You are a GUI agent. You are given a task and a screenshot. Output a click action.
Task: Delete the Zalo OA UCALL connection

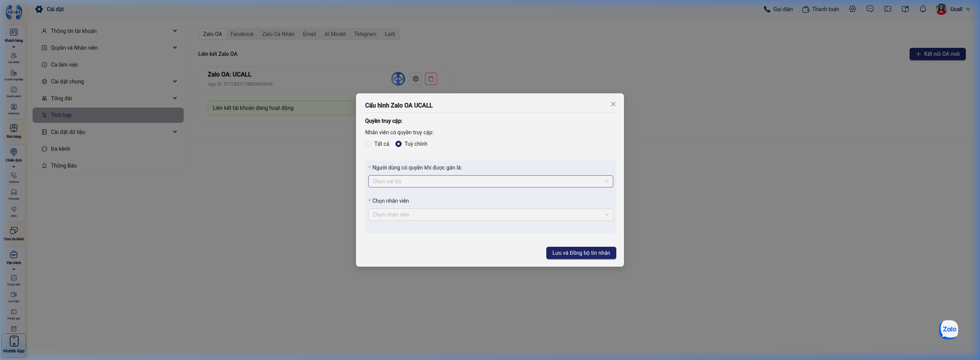(431, 79)
